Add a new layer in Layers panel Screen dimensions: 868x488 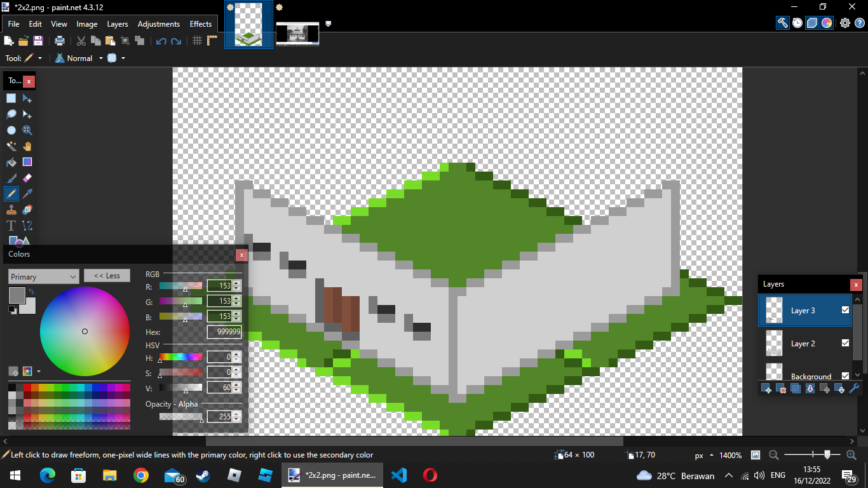pyautogui.click(x=766, y=388)
